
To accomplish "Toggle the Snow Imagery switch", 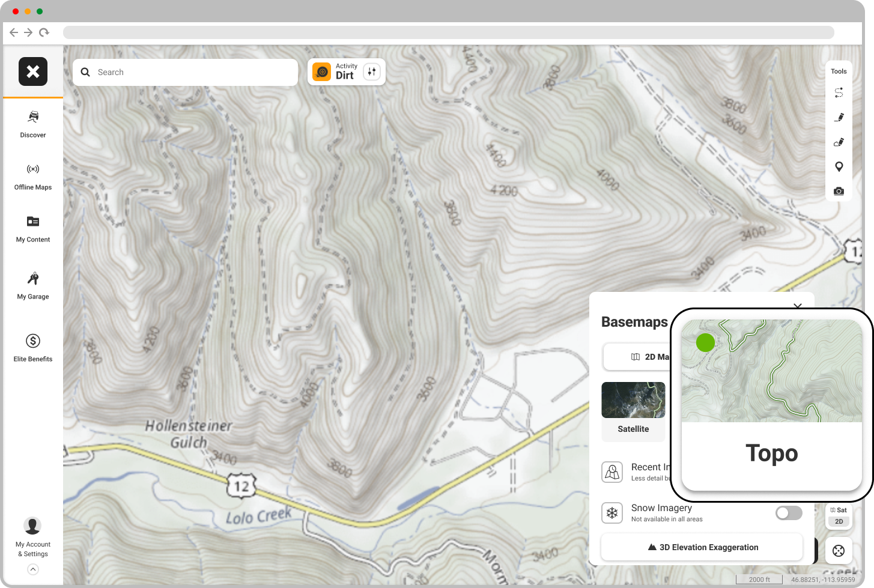I will (x=789, y=513).
